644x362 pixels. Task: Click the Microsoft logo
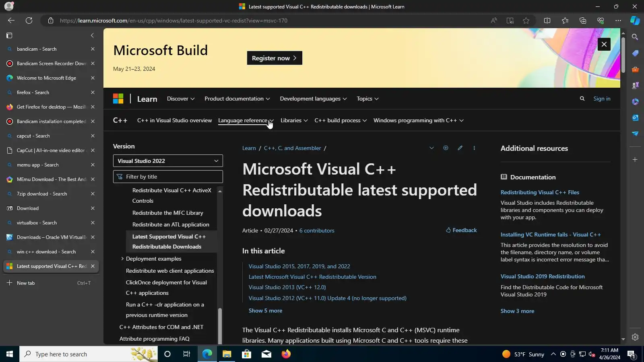click(118, 99)
